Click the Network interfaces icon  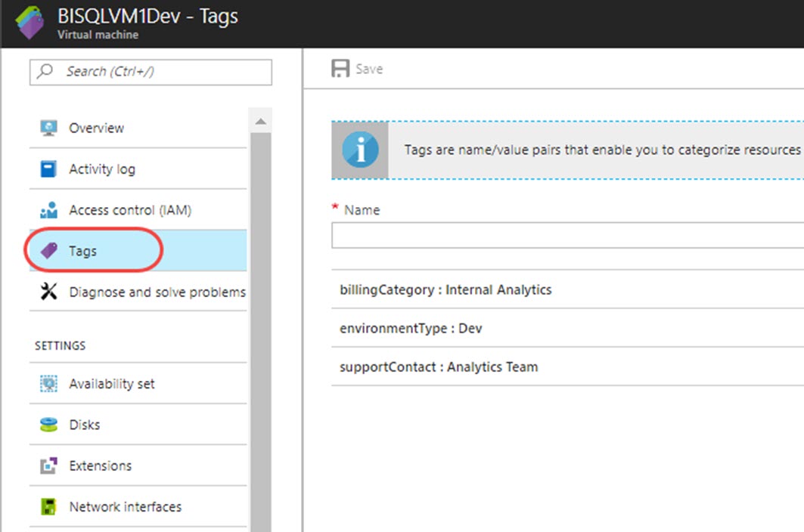48,506
